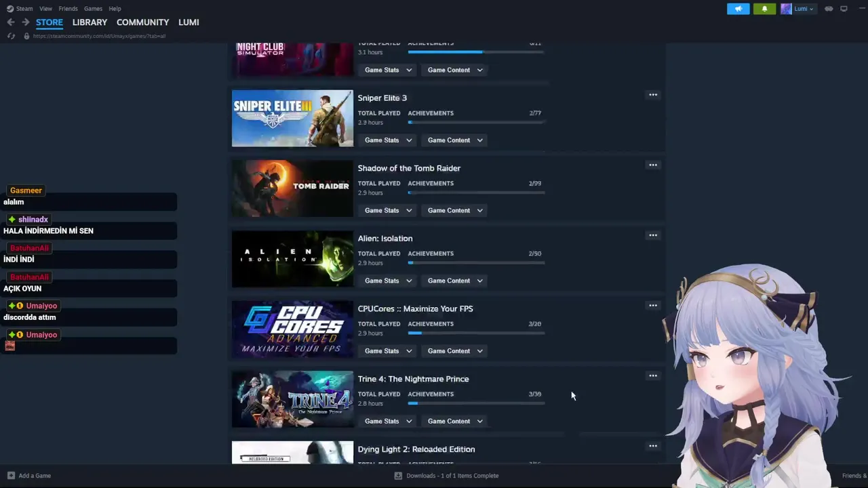This screenshot has height=488, width=868.
Task: Open Downloads - 1 of 1 Items Complete
Action: pos(447,476)
